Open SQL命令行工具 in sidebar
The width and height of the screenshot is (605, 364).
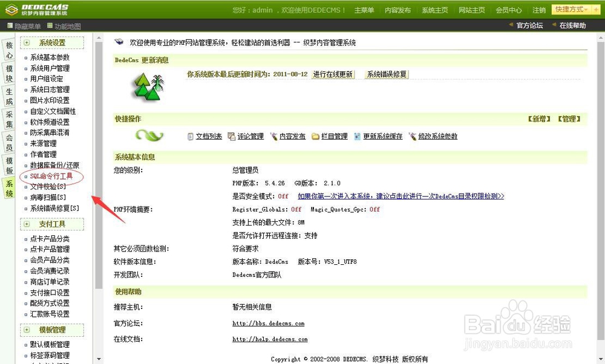pos(51,176)
